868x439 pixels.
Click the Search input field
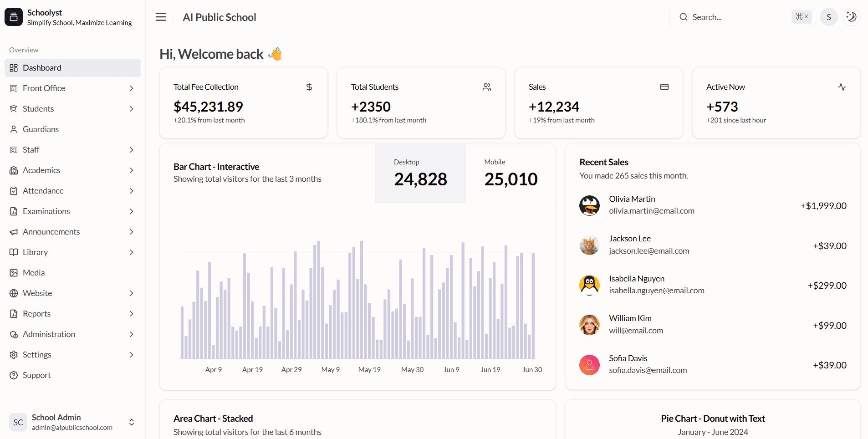point(729,17)
